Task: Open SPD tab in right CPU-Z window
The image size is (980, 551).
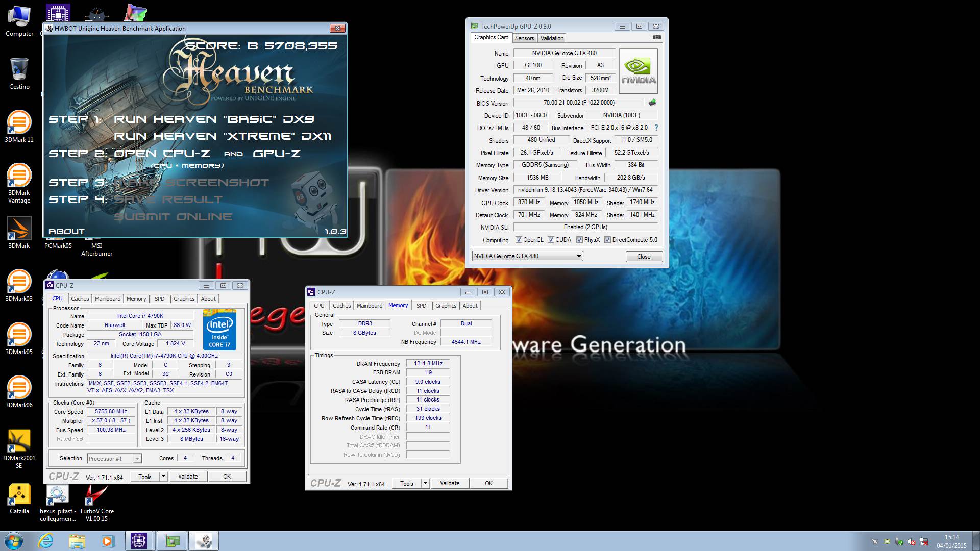Action: click(421, 306)
